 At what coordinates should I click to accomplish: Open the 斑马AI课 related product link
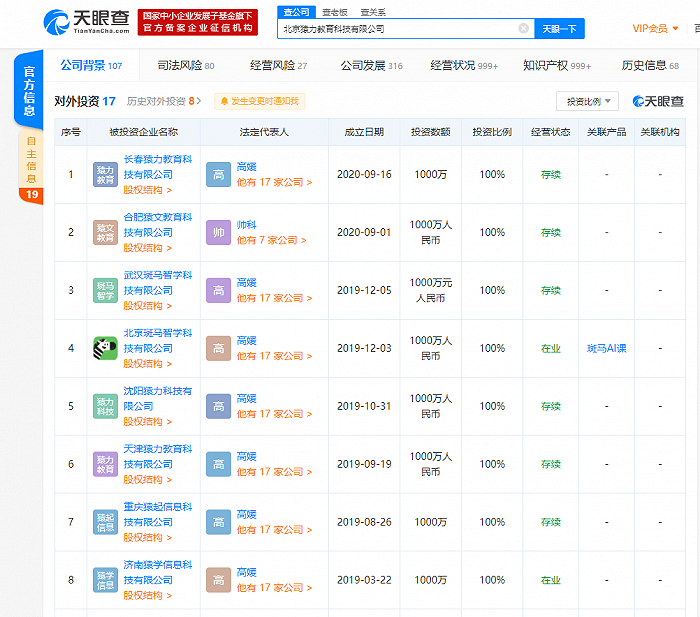[x=606, y=348]
